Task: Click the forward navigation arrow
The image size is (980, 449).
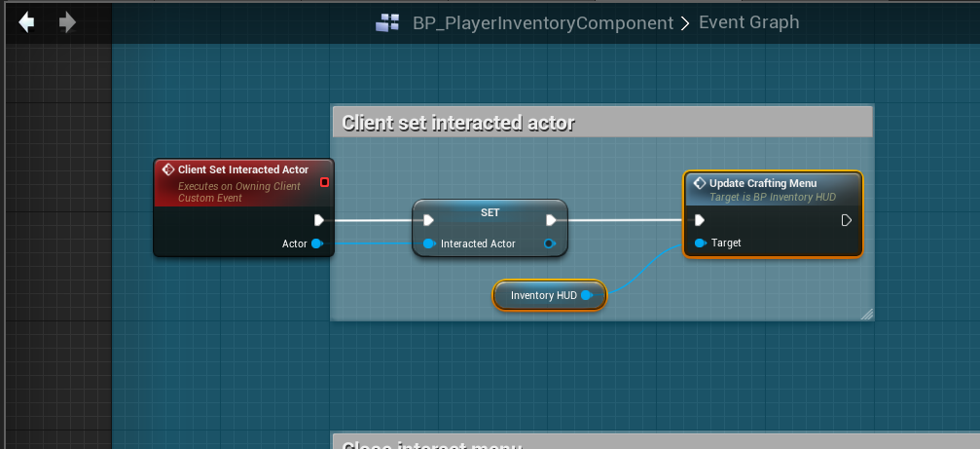Action: (67, 21)
